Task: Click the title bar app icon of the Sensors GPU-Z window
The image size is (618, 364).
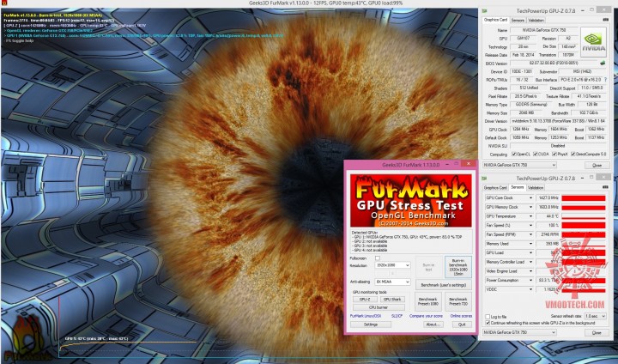Action: (x=484, y=179)
